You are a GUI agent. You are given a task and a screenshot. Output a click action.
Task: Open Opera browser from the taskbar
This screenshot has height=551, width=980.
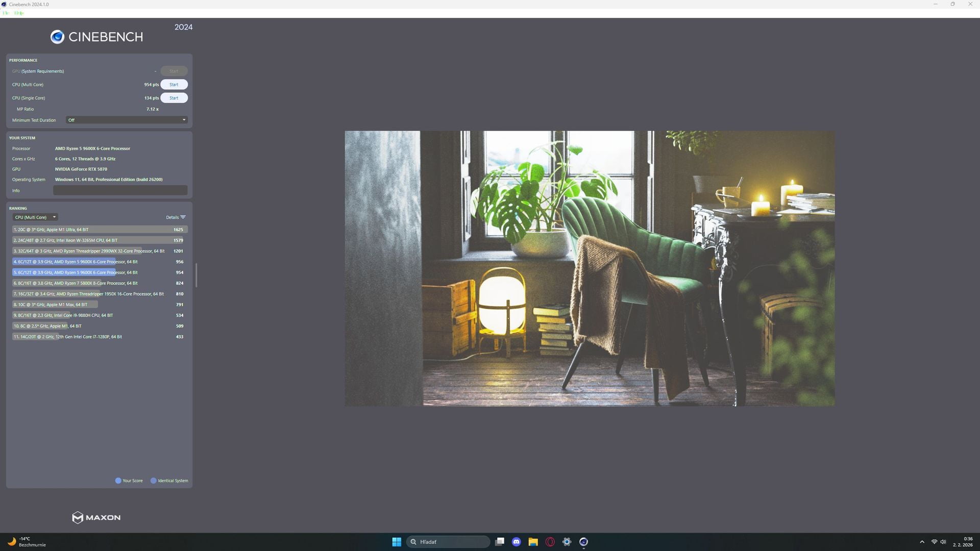point(550,542)
